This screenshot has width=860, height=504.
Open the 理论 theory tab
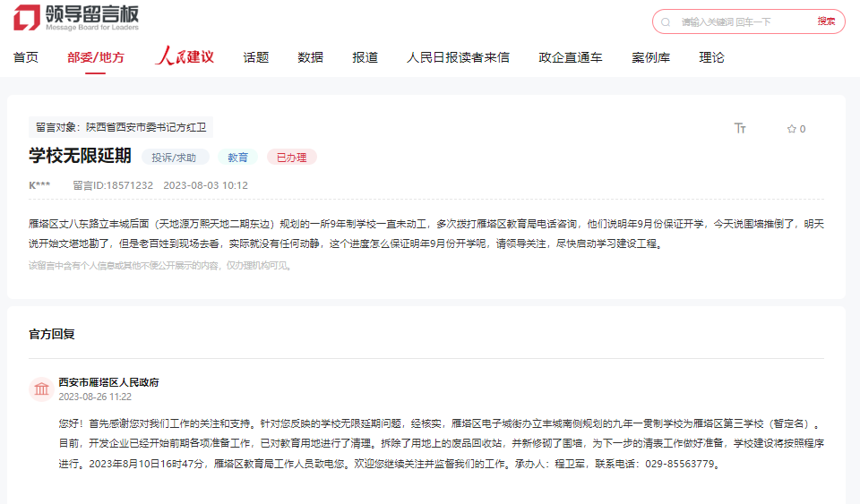coord(711,57)
